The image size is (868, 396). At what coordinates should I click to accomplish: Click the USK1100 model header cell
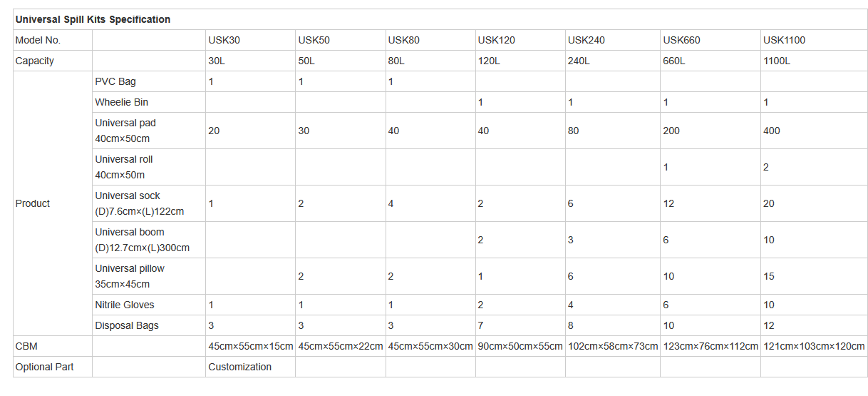(784, 40)
